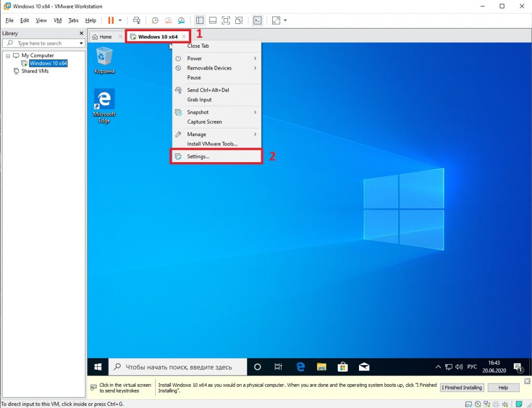The width and height of the screenshot is (532, 408).
Task: Expand the Manage submenu
Action: point(217,134)
